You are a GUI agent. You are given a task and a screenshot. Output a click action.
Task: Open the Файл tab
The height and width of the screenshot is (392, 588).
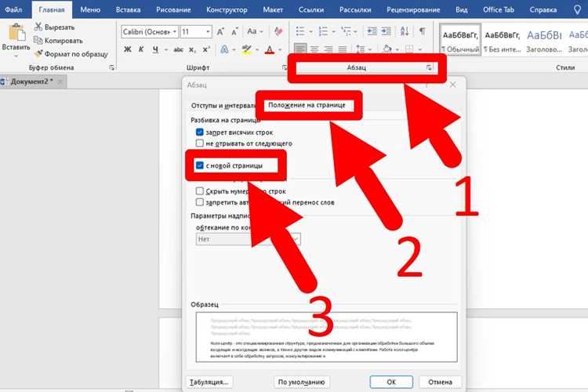point(13,9)
